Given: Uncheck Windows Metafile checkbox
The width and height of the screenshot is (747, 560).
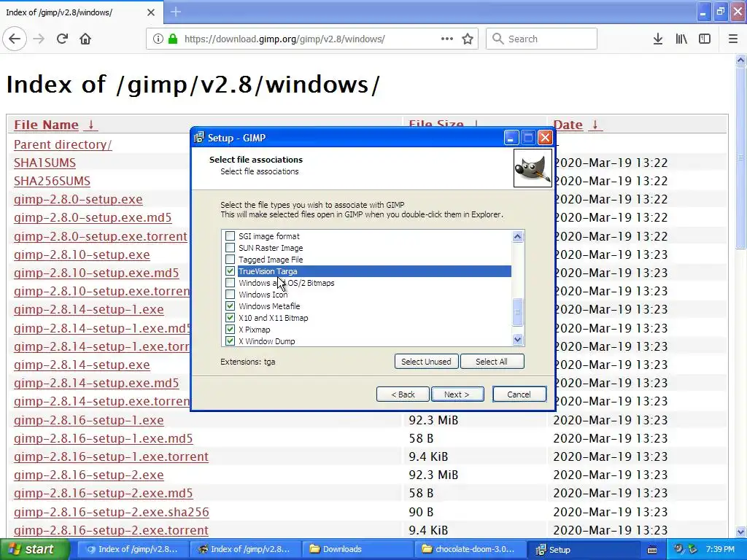Looking at the screenshot, I should (230, 306).
